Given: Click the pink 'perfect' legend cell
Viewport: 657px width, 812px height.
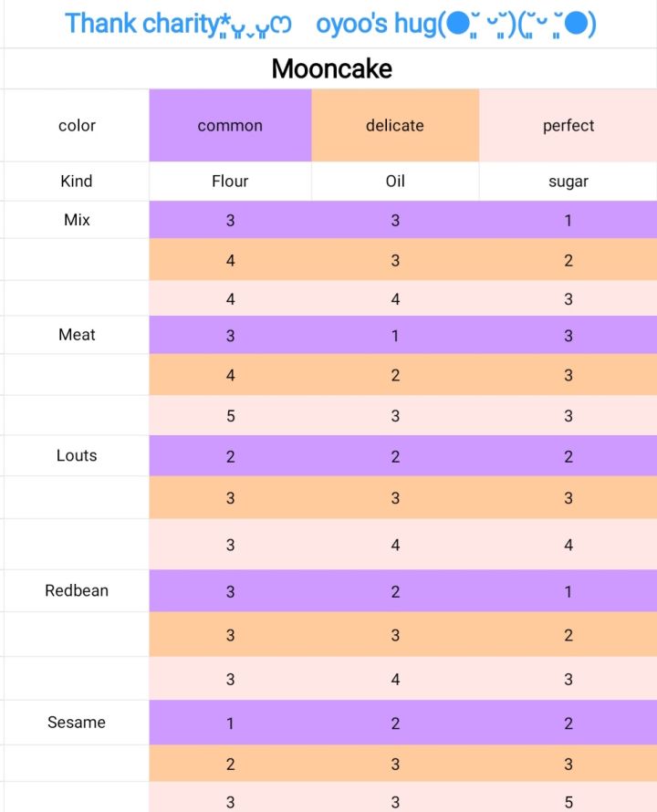Looking at the screenshot, I should [x=568, y=126].
